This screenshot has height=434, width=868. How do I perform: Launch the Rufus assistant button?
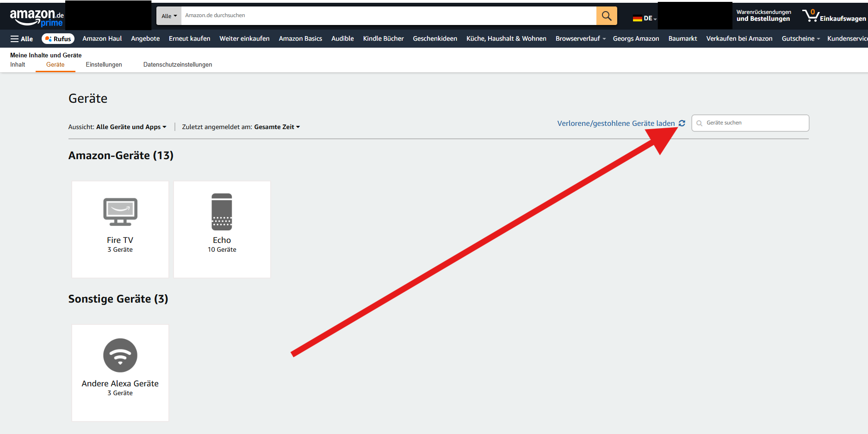pos(58,39)
